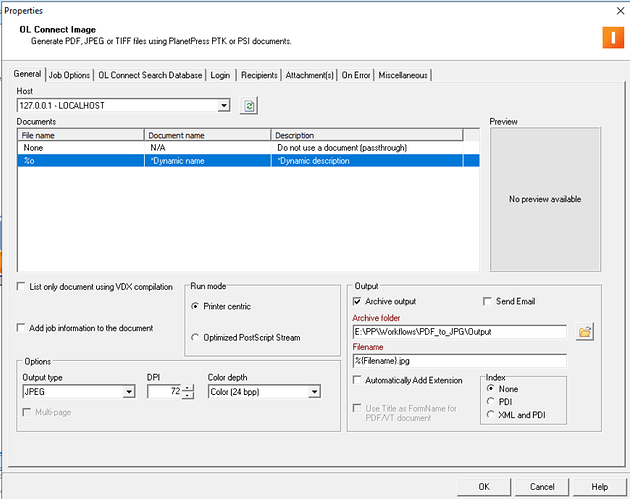Browse for archive folder with folder icon
The width and height of the screenshot is (630, 499).
pos(586,331)
